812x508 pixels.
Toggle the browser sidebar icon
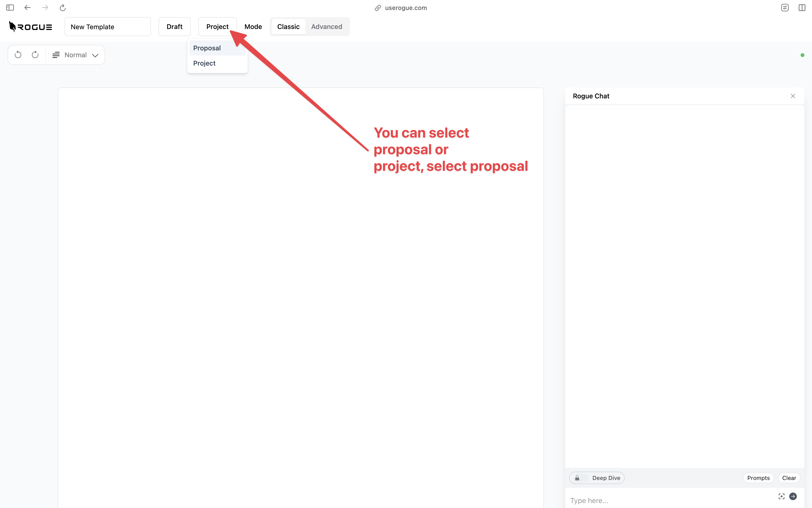[10, 7]
